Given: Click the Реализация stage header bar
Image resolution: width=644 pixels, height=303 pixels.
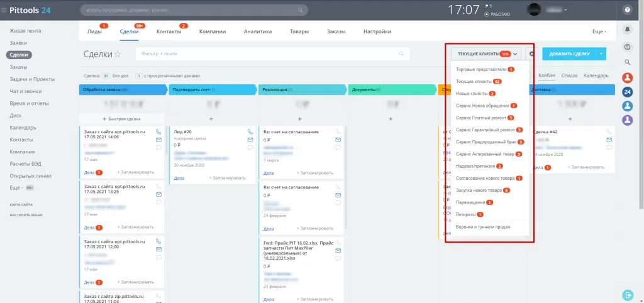Looking at the screenshot, I should point(302,90).
